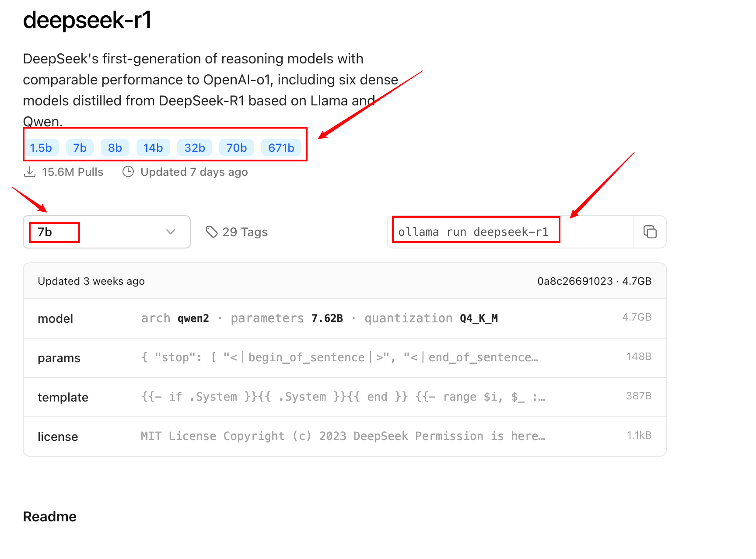The image size is (756, 559).
Task: Choose the 14b model tag
Action: 153,148
